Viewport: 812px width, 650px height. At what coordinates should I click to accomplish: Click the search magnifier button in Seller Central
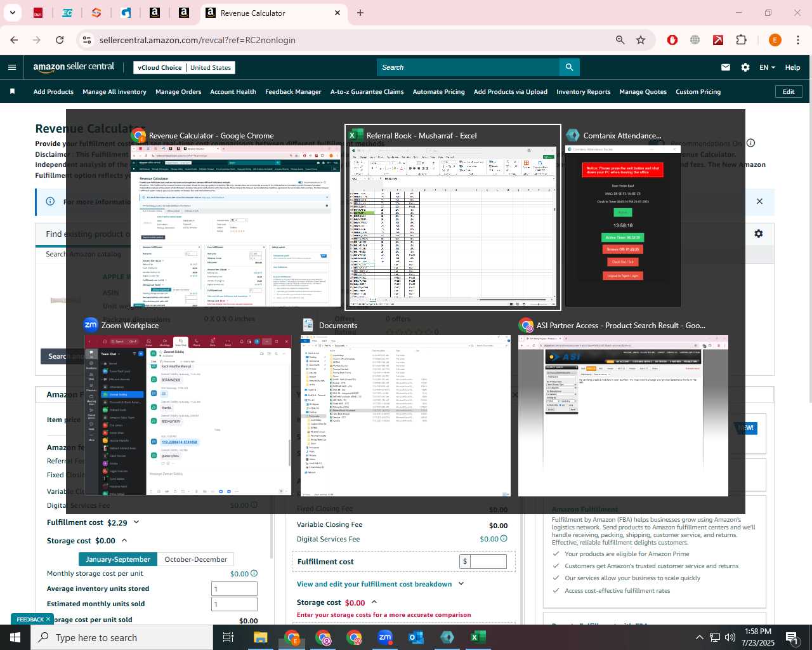click(569, 67)
